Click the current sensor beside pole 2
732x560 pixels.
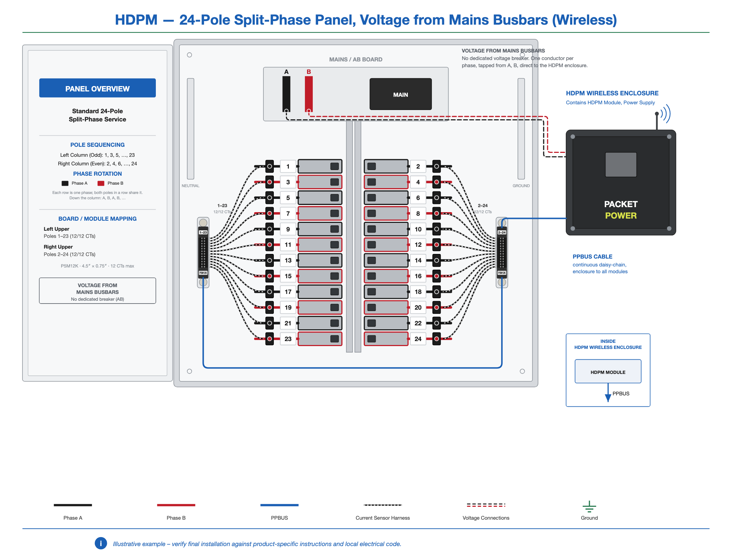436,166
